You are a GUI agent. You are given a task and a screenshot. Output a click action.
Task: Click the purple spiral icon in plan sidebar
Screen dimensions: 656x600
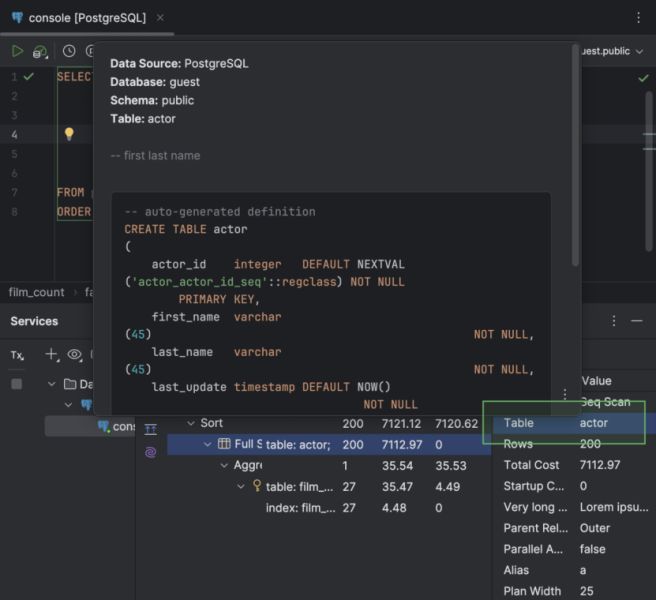[150, 452]
